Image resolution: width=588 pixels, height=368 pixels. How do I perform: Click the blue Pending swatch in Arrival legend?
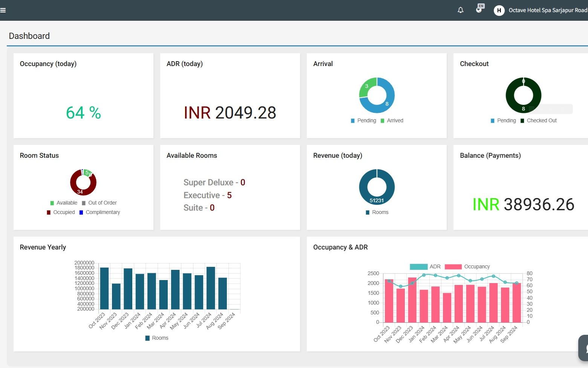[353, 121]
